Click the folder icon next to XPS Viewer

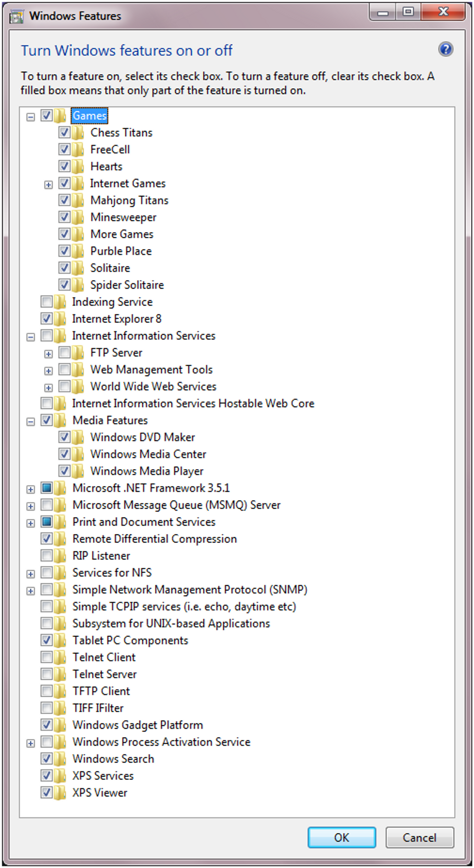(60, 792)
